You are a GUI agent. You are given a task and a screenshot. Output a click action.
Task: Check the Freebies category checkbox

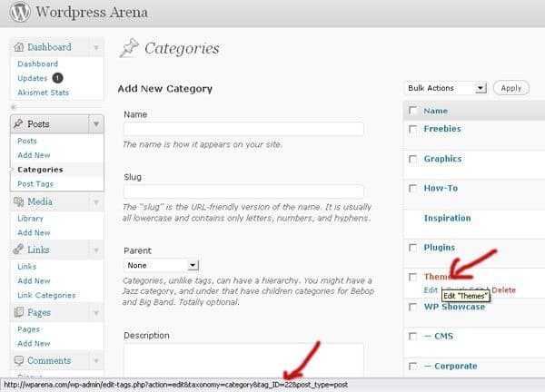(x=413, y=129)
